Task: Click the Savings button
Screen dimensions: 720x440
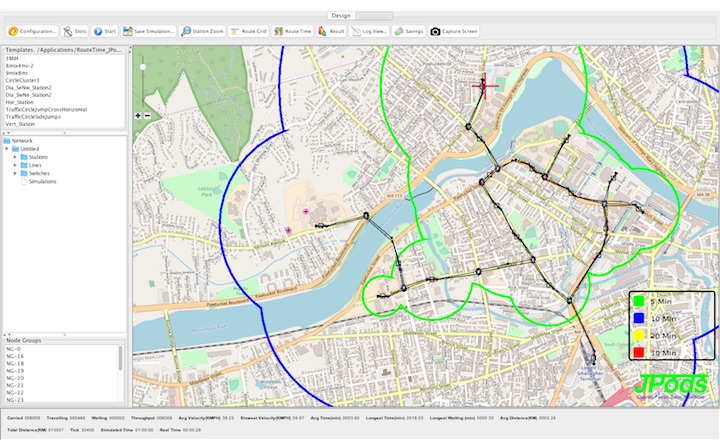Action: click(409, 31)
